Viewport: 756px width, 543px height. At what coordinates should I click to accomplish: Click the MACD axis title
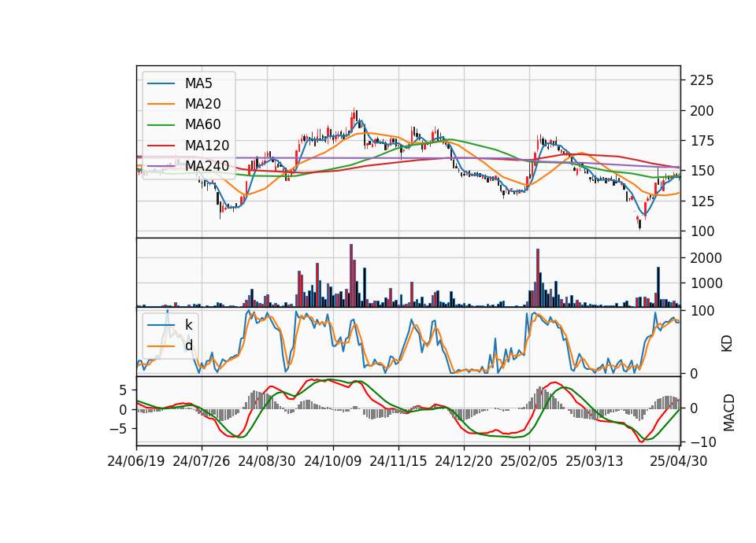pyautogui.click(x=728, y=412)
